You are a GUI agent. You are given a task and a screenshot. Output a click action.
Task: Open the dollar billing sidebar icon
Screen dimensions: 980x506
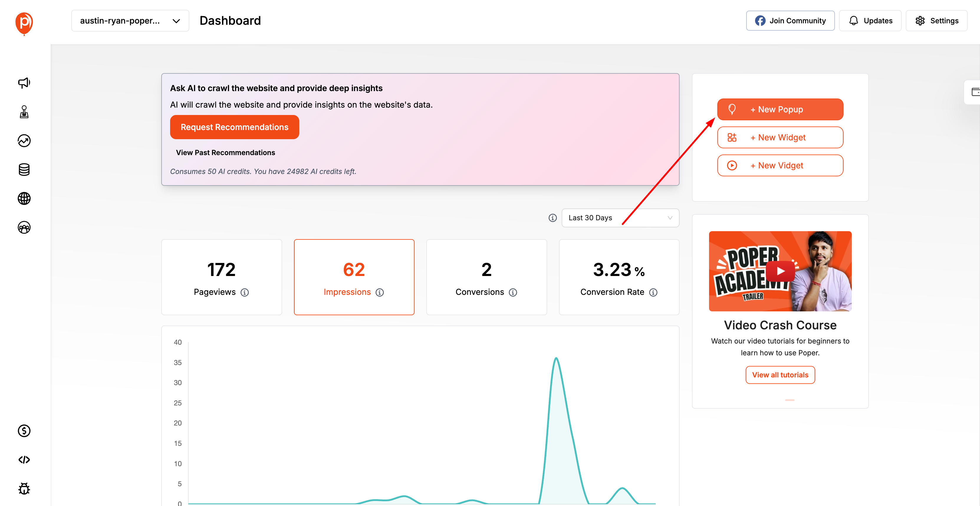[x=24, y=431]
